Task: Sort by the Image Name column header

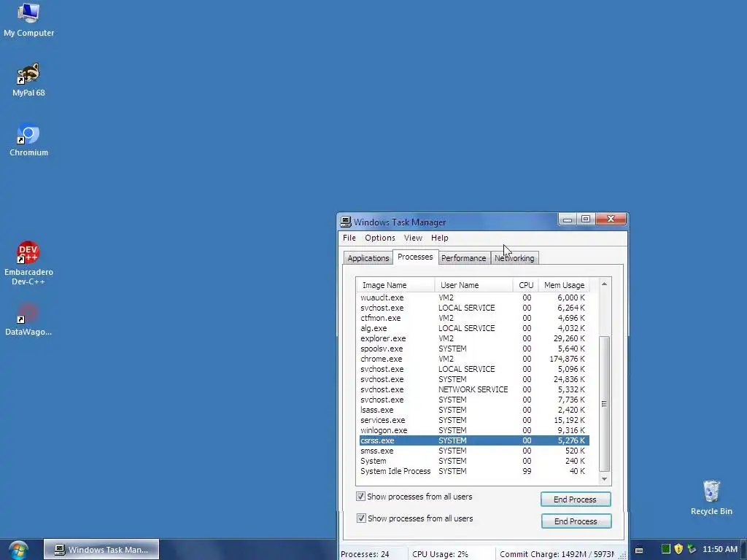Action: pos(395,285)
